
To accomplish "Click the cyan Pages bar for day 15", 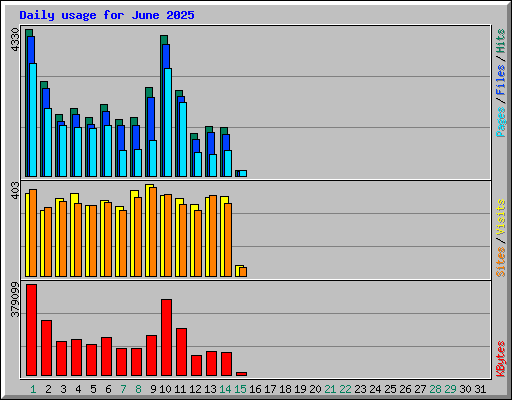I will click(243, 174).
